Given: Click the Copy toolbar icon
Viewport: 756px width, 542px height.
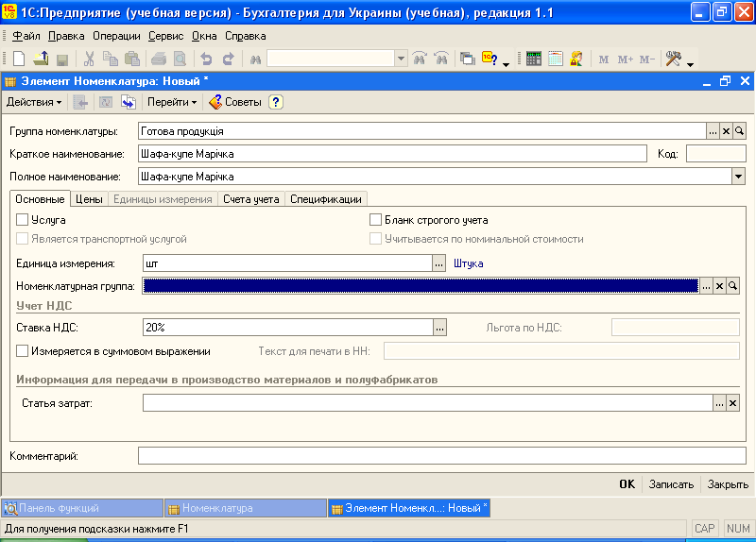Looking at the screenshot, I should point(111,59).
